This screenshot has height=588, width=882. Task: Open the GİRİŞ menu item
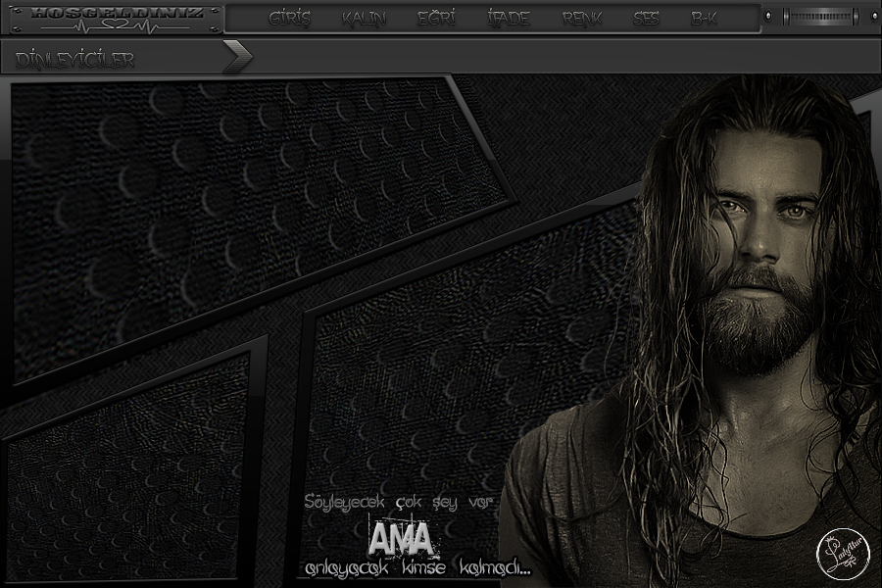[x=289, y=19]
